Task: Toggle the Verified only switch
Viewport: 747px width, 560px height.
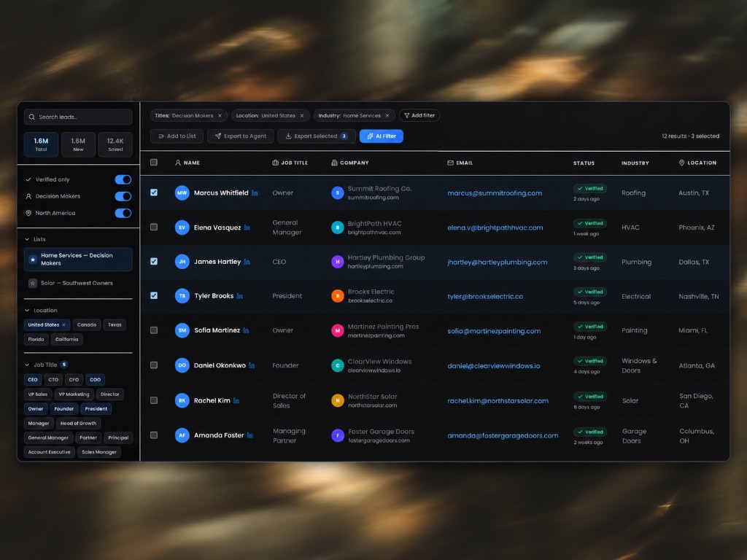Action: coord(123,179)
